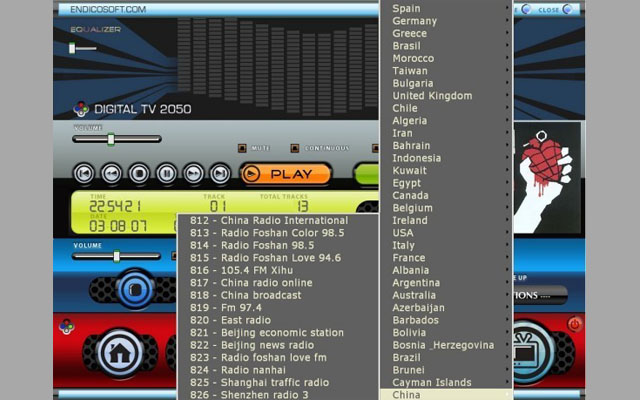Image resolution: width=640 pixels, height=400 pixels.
Task: Toggle the Mute checkbox
Action: [x=242, y=148]
